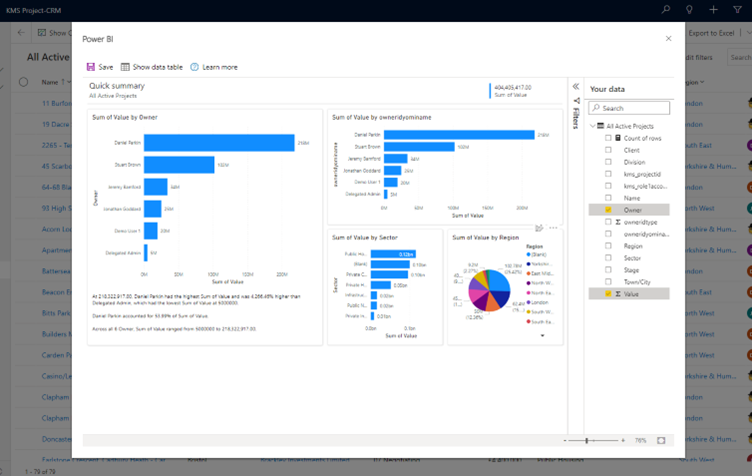The height and width of the screenshot is (476, 752).
Task: Adjust the zoom slider handle
Action: [x=587, y=440]
